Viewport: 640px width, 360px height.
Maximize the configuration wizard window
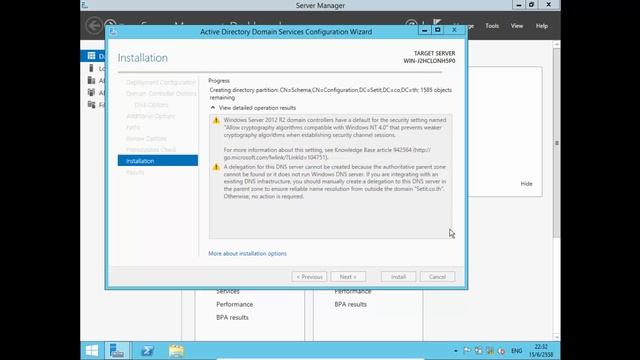click(x=438, y=30)
